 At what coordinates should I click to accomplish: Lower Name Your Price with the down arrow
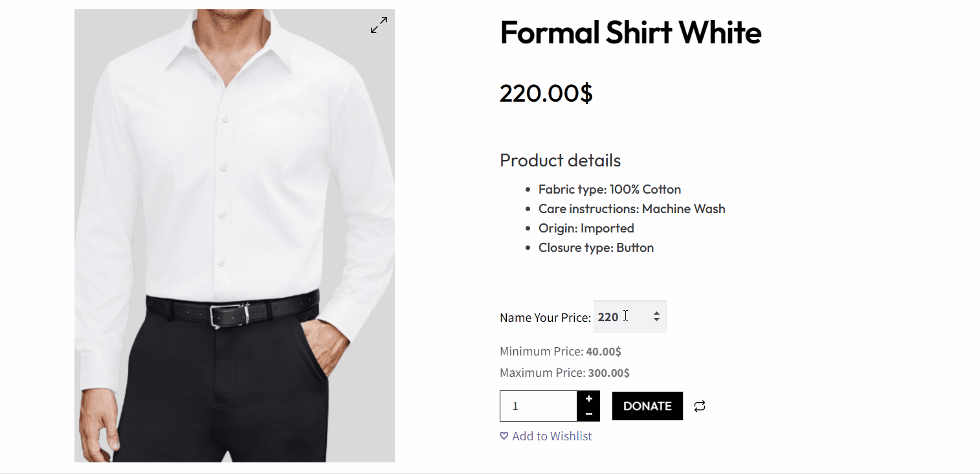click(656, 320)
